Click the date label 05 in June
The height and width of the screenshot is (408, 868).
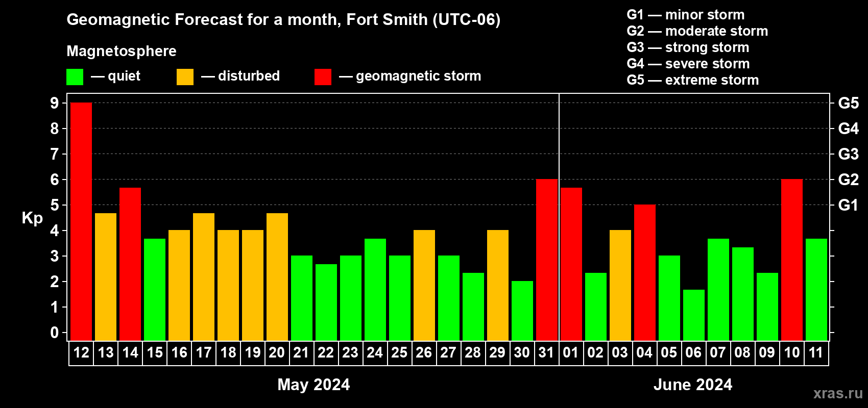pos(669,352)
